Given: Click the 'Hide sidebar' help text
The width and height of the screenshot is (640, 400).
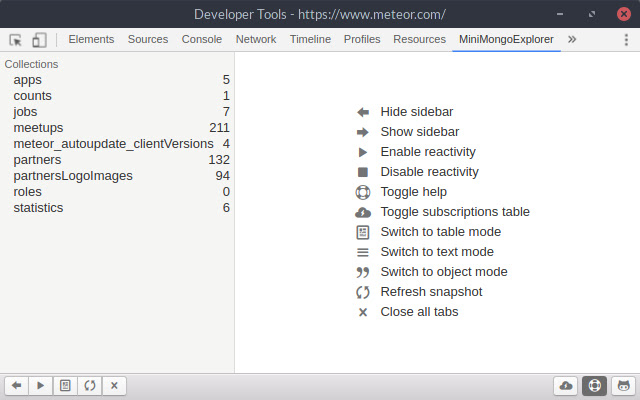Looking at the screenshot, I should (x=417, y=111).
